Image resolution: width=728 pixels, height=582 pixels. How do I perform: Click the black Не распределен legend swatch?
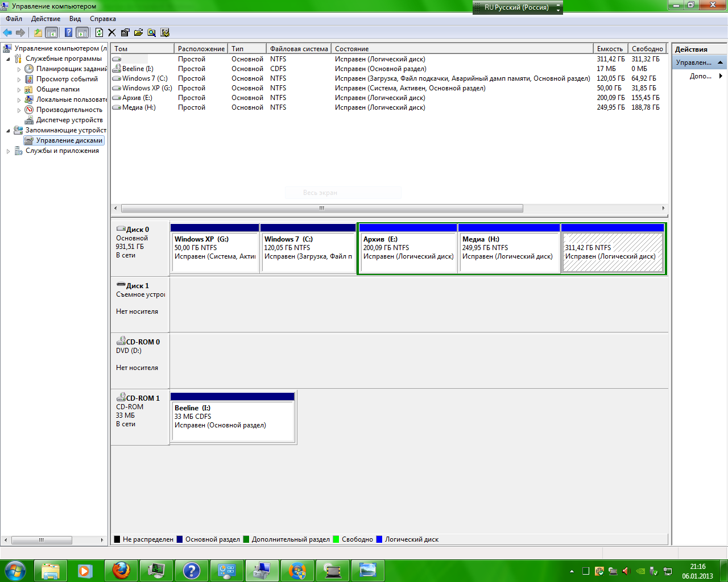tap(117, 539)
